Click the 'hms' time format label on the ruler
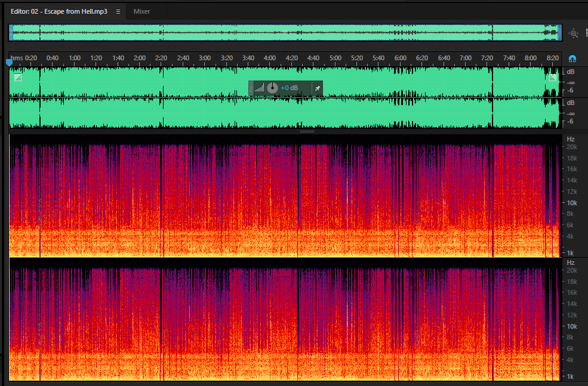 [17, 58]
